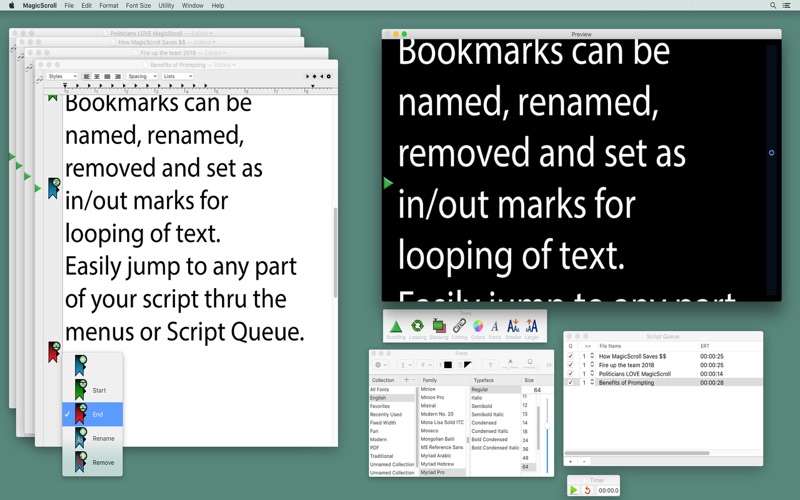This screenshot has height=500, width=800.
Task: Choose Rename in bookmark context menu
Action: coord(92,438)
